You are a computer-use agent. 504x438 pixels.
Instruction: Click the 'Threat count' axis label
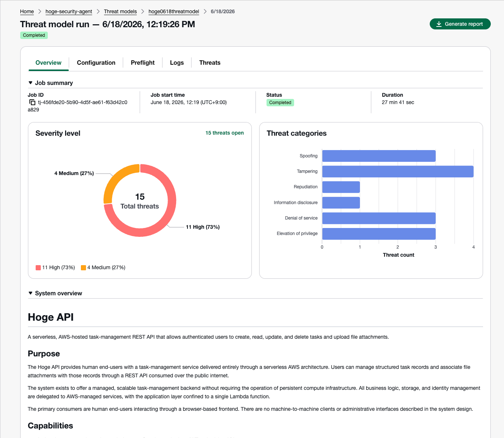(x=398, y=255)
